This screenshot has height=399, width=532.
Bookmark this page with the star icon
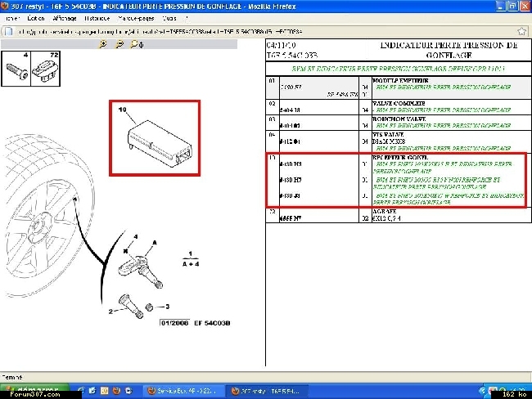pos(522,32)
